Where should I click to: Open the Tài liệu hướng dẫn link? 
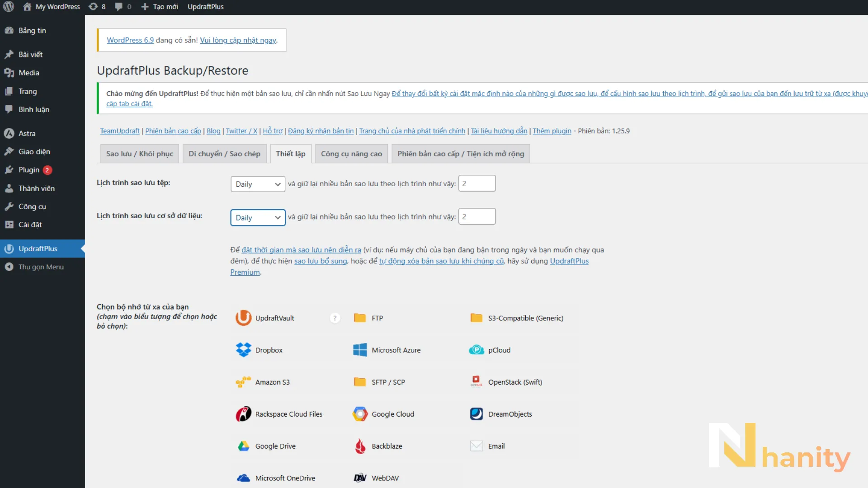[x=499, y=131]
